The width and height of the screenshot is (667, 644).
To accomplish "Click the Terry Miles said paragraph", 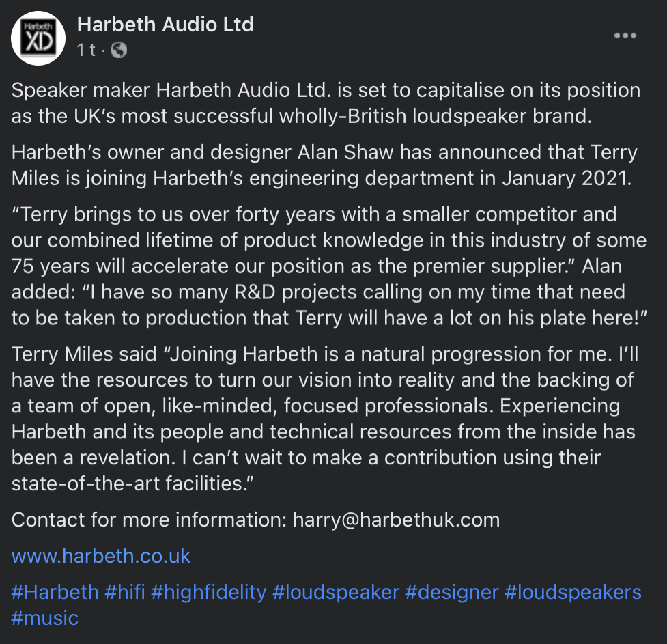I will tap(324, 419).
